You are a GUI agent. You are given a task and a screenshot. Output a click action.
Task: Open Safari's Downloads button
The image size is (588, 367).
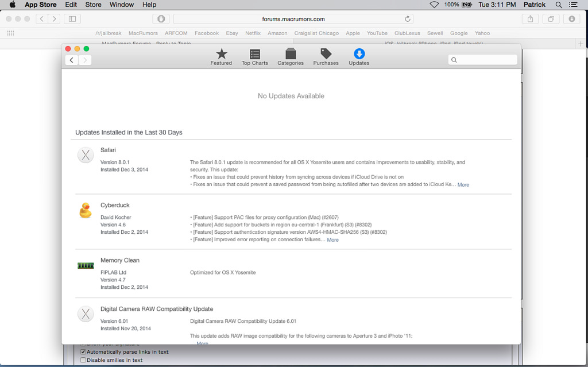click(x=571, y=19)
